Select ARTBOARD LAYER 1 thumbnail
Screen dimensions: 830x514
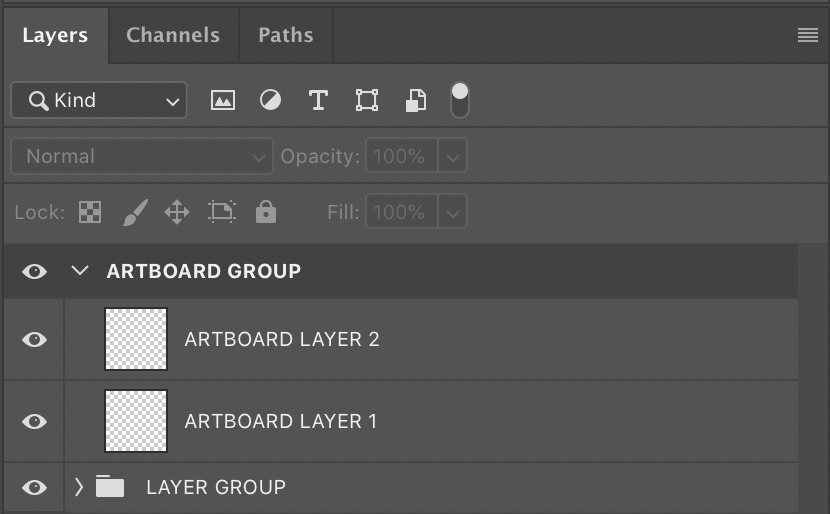[136, 421]
